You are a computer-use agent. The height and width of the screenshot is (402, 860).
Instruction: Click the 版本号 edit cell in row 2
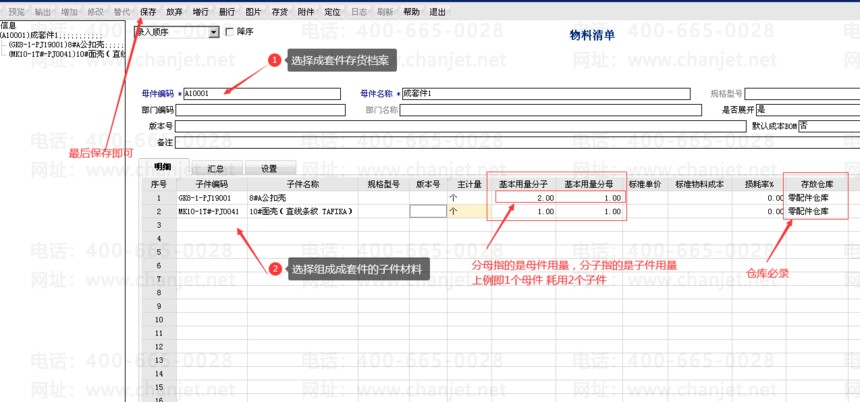(x=428, y=212)
